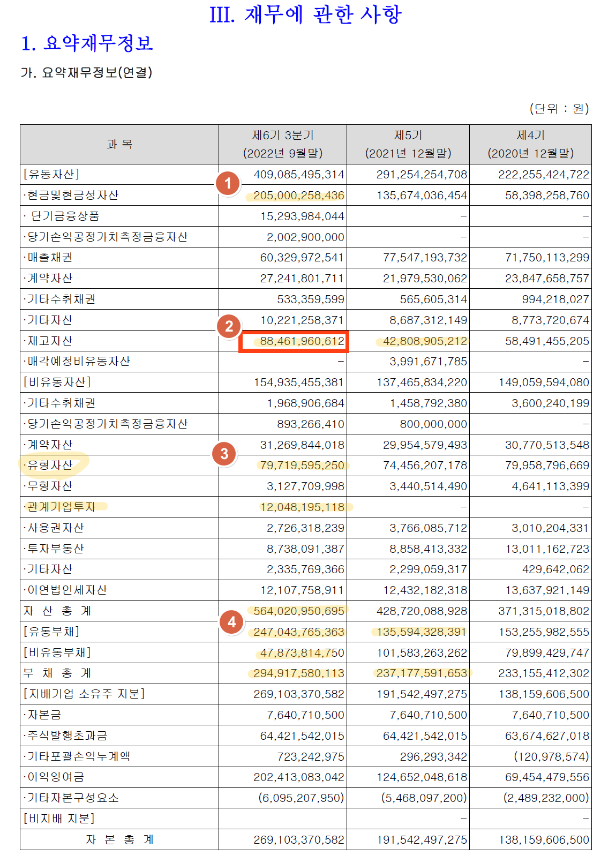This screenshot has width=616, height=863.
Task: Click the '제4기 (2020년 12월말)' column header
Action: (530, 144)
